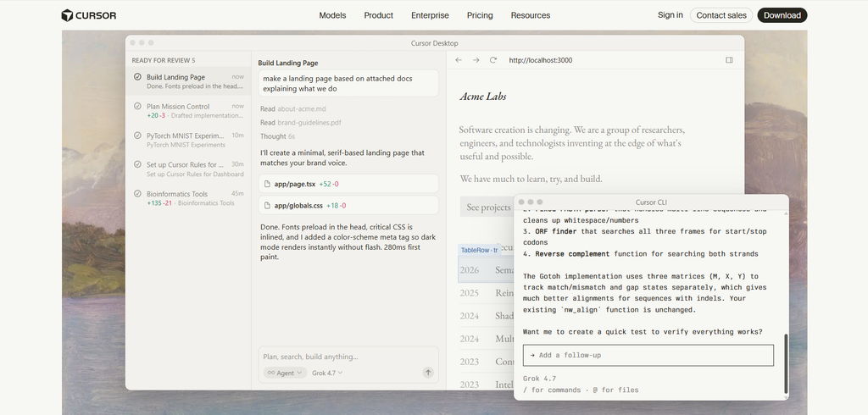Screen dimensions: 868x415
Task: Open the Agent mode dropdown
Action: pos(285,373)
